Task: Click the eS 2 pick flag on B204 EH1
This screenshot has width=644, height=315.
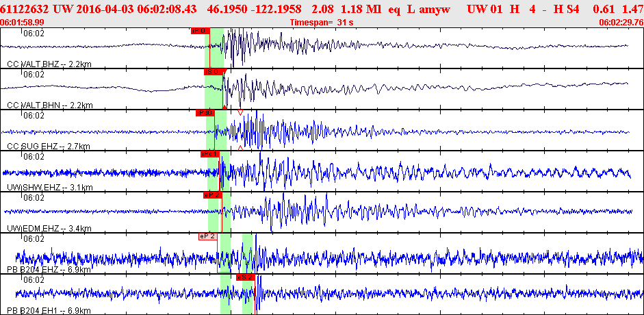Action: point(246,277)
